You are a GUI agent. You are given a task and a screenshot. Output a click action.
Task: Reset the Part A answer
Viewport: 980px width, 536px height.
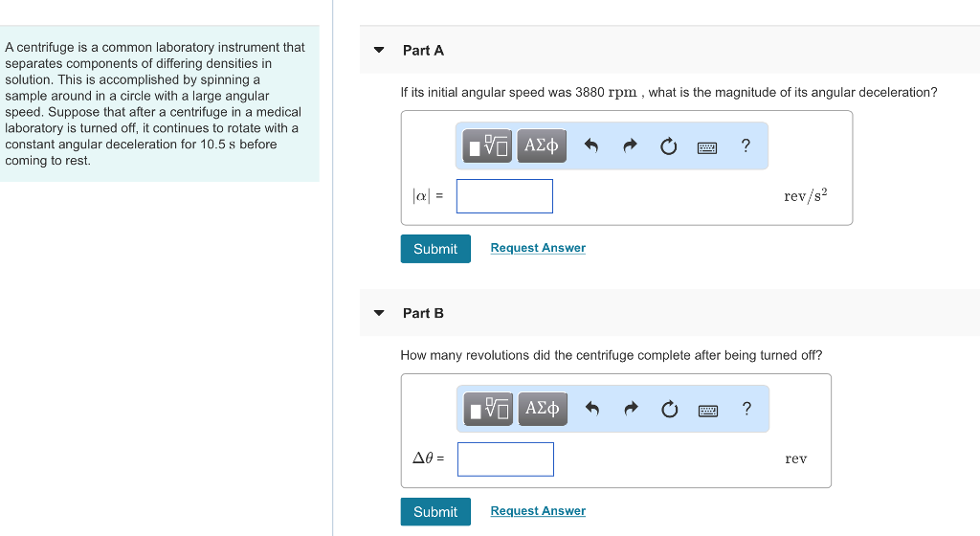click(x=668, y=146)
